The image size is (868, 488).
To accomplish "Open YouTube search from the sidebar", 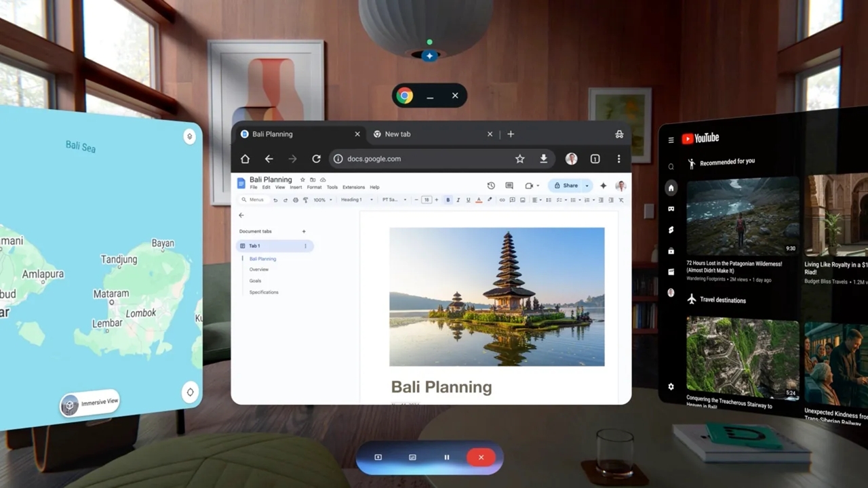I will coord(671,167).
